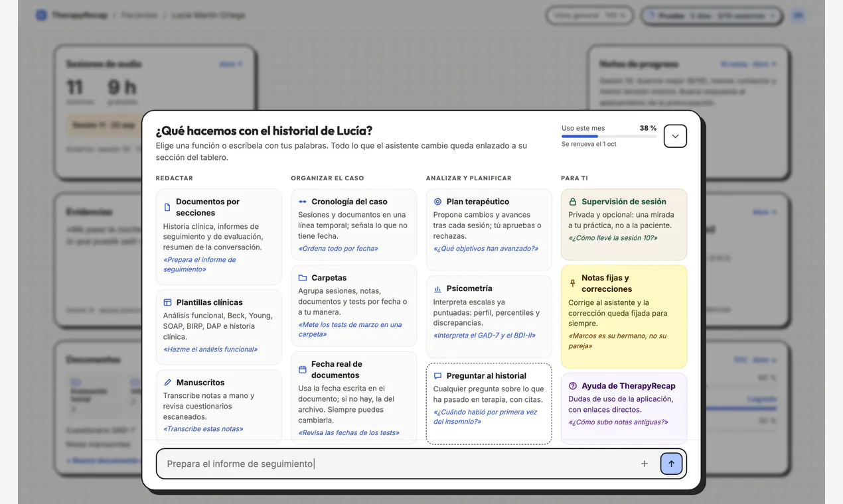Collapse the assistant panel with the chevron button
Image resolution: width=843 pixels, height=504 pixels.
click(675, 136)
